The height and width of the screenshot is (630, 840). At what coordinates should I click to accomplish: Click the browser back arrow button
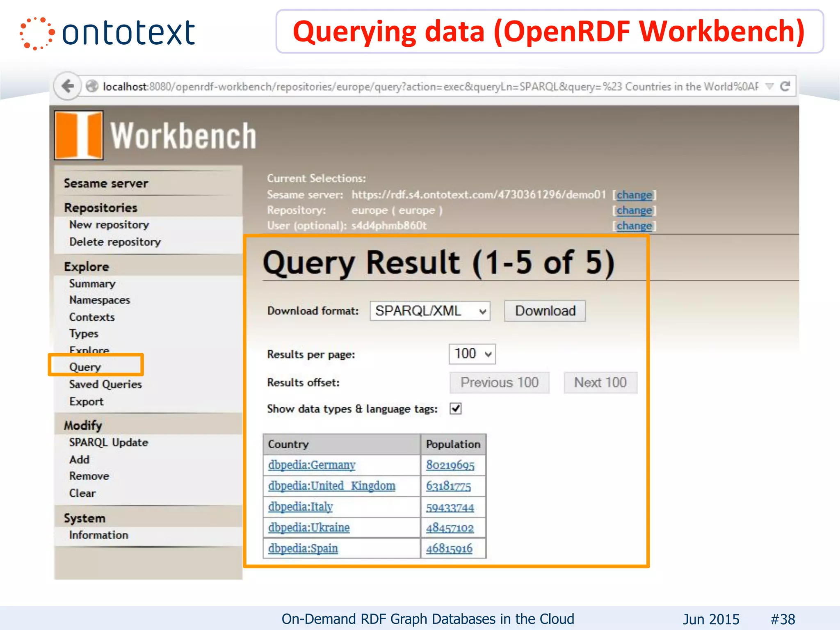click(x=68, y=86)
